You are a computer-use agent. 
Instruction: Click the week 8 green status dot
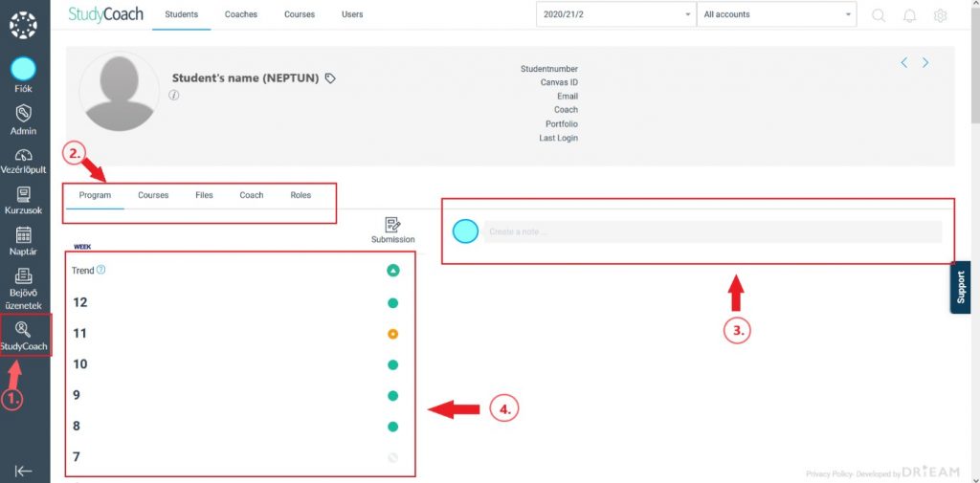tap(392, 427)
